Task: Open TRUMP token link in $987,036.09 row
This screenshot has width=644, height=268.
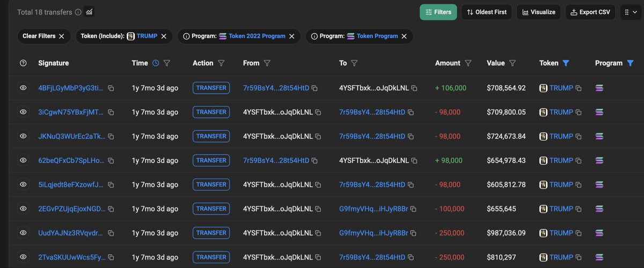Action: point(561,233)
